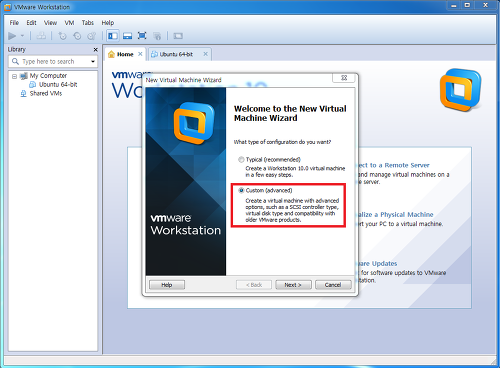This screenshot has height=368, width=500.
Task: Select the Typical (recommended) radio button
Action: 241,160
